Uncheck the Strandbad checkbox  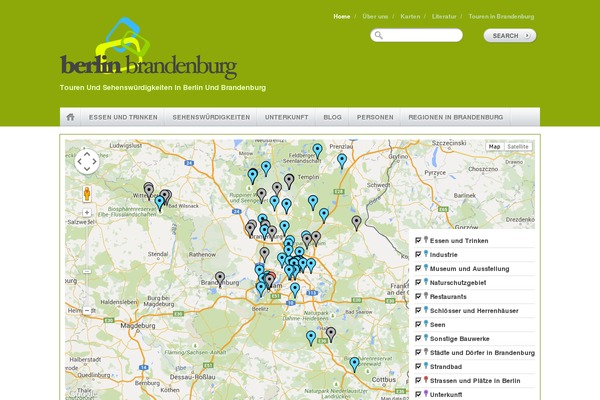[418, 366]
